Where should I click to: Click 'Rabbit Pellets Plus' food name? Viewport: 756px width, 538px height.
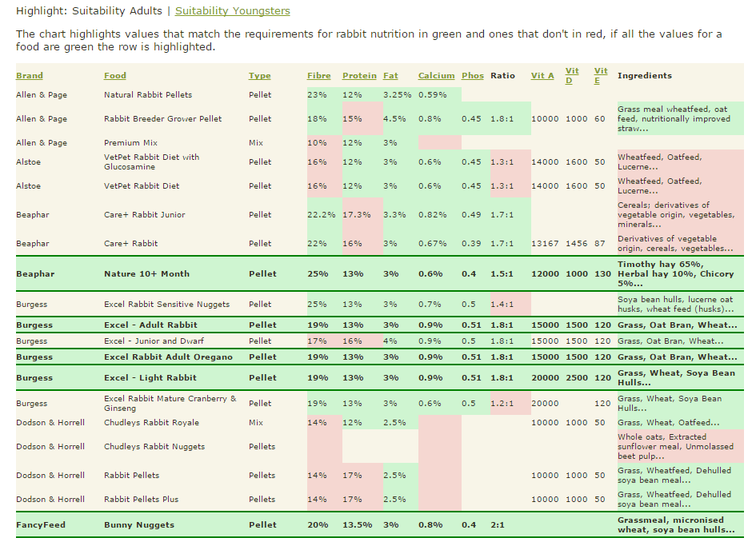142,500
